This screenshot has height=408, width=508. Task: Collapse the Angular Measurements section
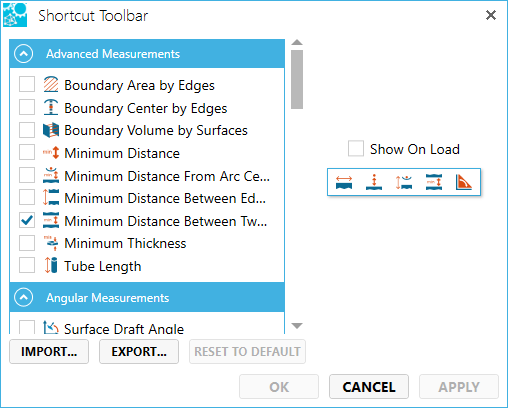[24, 297]
